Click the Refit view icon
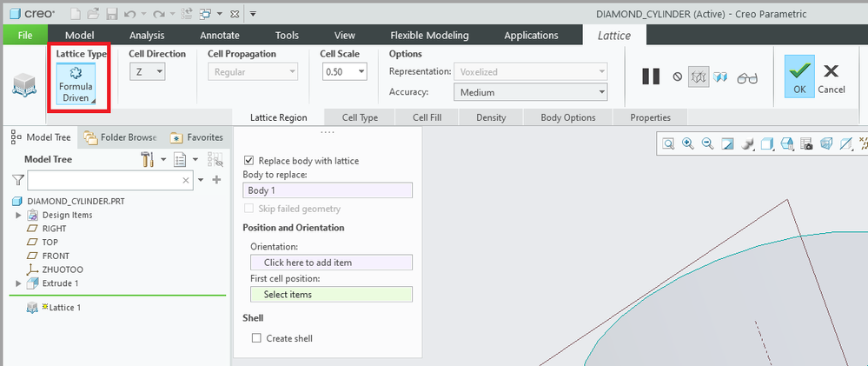Screen dimensions: 868x366 point(668,144)
